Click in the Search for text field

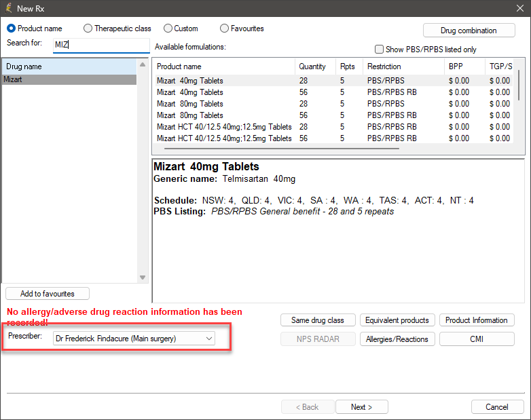coord(100,45)
